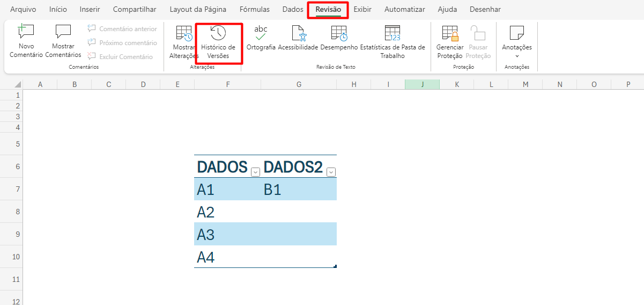Click Comentário anterior button
The height and width of the screenshot is (305, 644).
(122, 29)
